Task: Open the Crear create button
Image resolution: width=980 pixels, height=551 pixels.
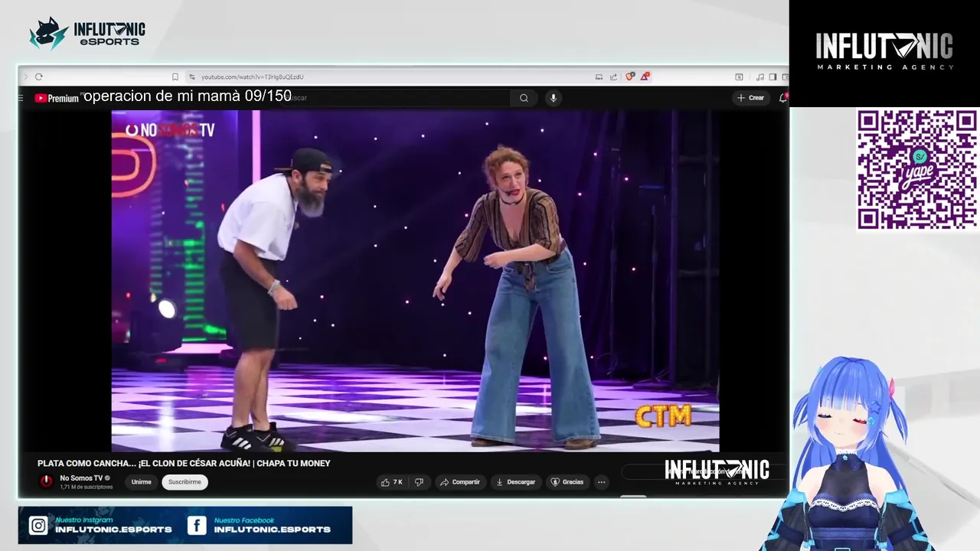Action: (750, 98)
